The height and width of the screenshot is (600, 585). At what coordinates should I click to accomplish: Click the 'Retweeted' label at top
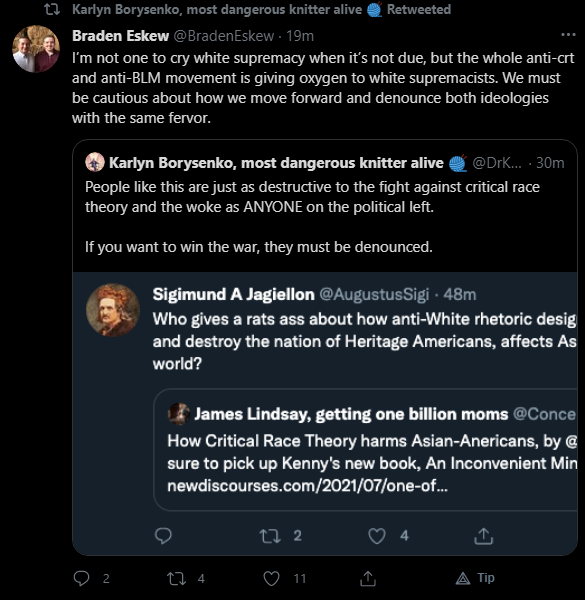[419, 9]
